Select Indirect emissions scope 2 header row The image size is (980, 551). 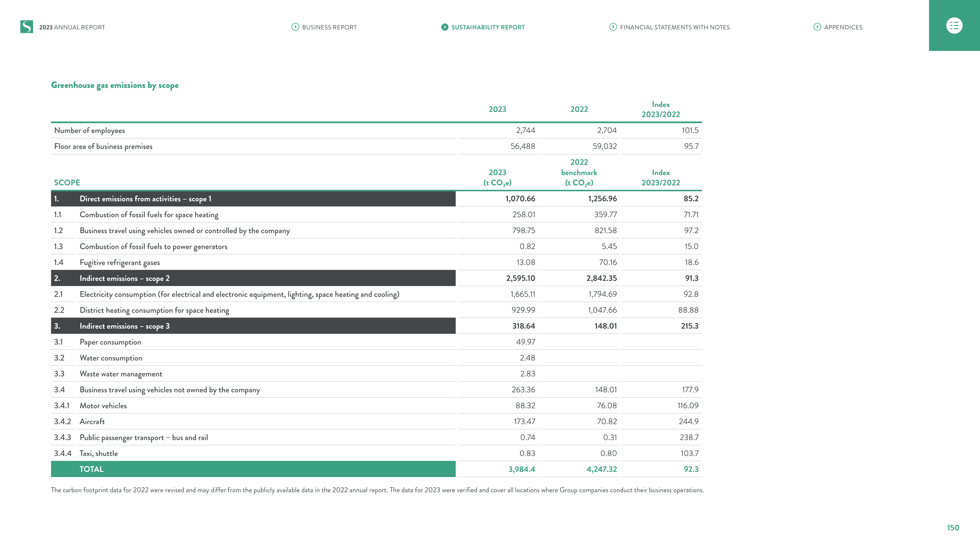point(253,278)
